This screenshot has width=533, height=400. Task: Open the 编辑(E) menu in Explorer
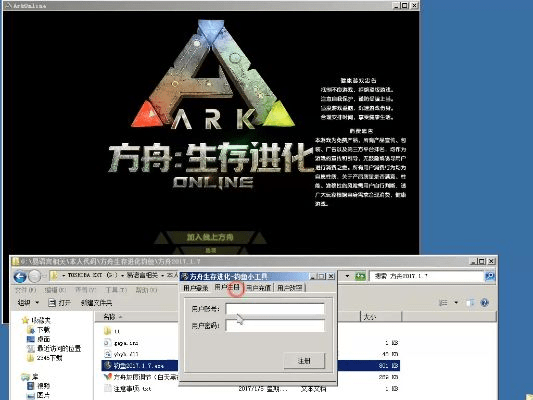tap(56, 290)
